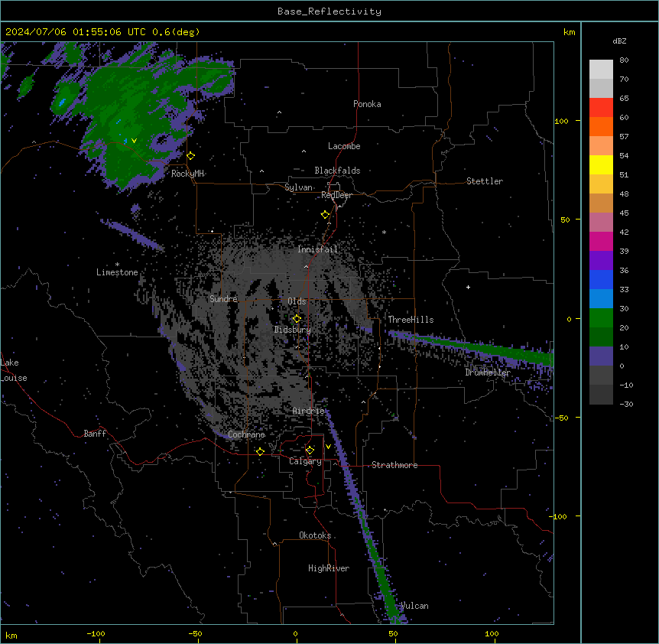Click the Vulcan label
This screenshot has width=659, height=644.
[x=414, y=606]
